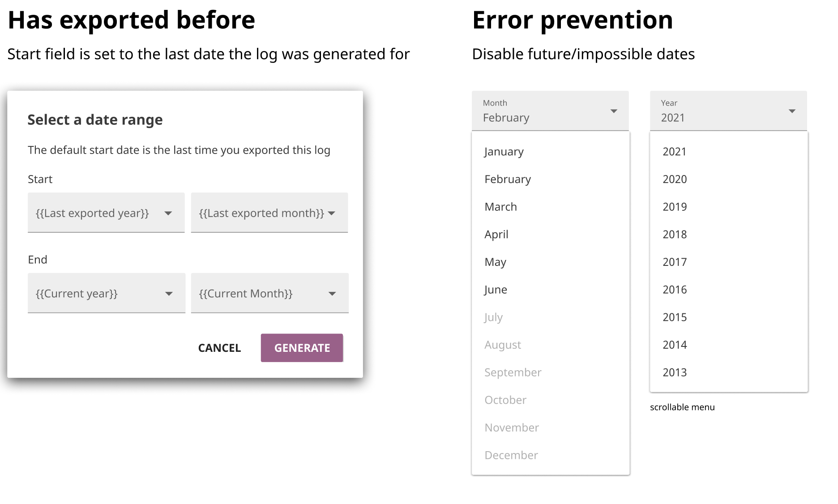Select March from the month list
Image resolution: width=838 pixels, height=504 pixels.
click(x=500, y=207)
